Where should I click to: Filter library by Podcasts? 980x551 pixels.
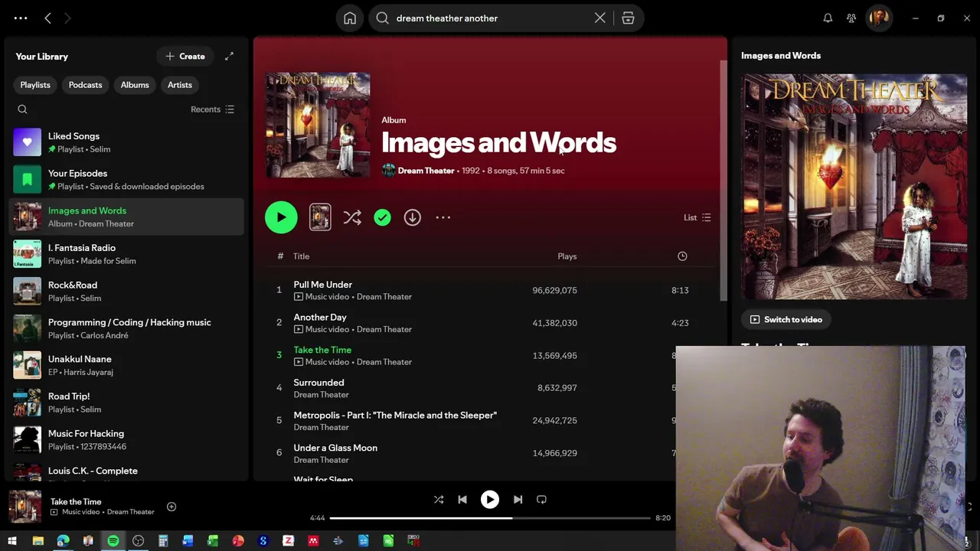[x=85, y=85]
